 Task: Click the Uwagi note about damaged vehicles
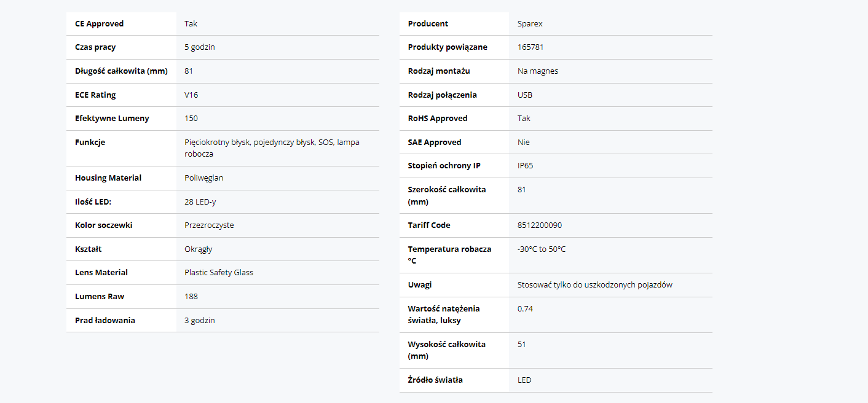click(x=595, y=285)
